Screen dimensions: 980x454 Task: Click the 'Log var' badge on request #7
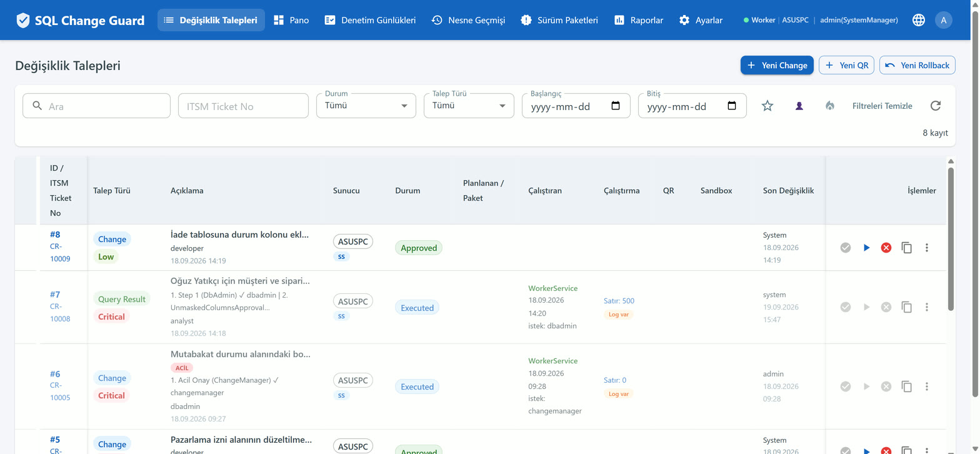(618, 314)
